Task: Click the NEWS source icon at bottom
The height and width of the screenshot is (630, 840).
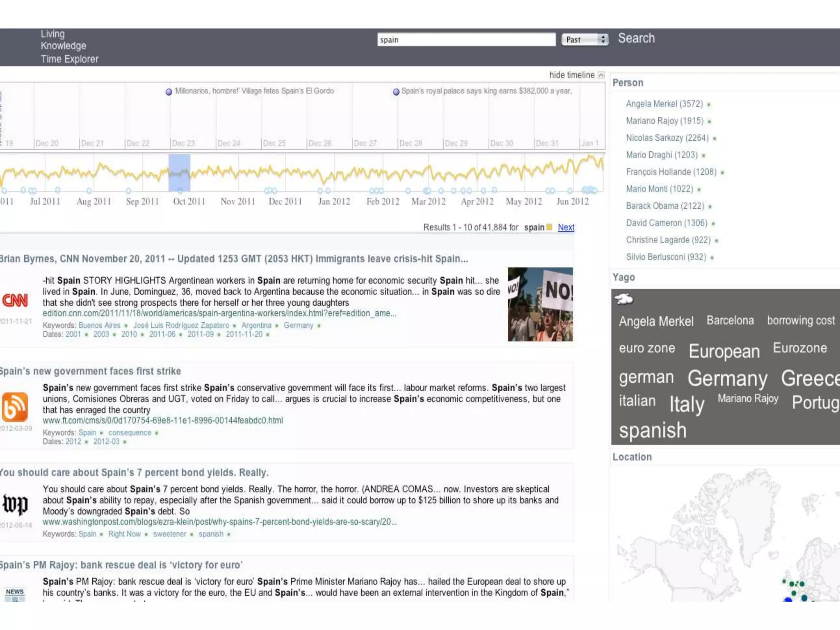Action: (15, 593)
